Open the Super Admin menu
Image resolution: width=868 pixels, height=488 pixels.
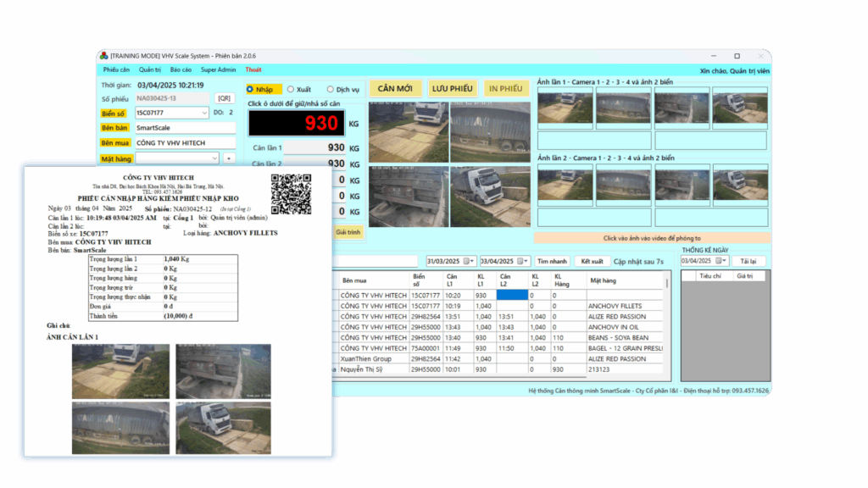(x=218, y=69)
